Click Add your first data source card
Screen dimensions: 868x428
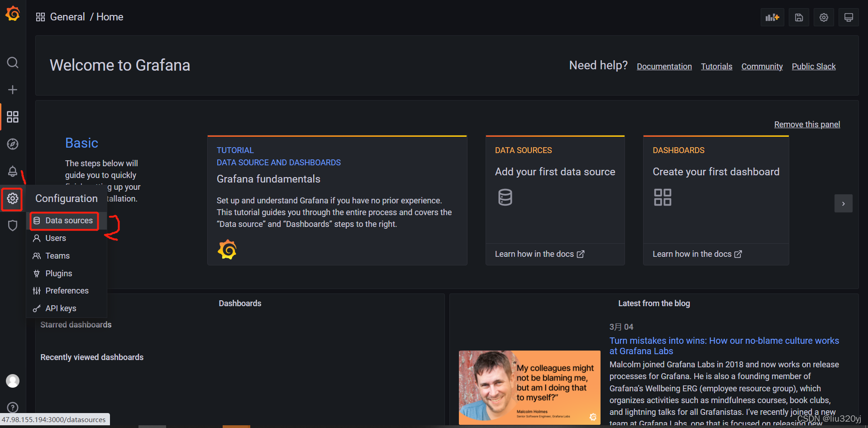click(555, 200)
